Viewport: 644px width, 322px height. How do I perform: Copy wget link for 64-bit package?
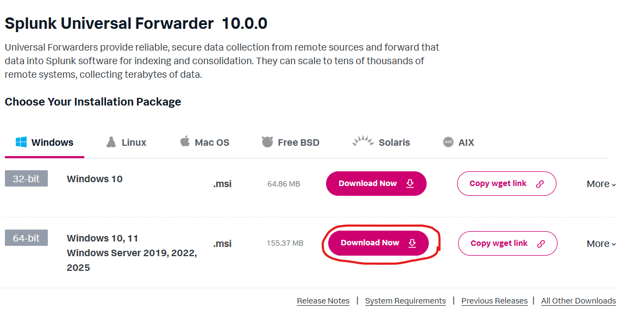[508, 244]
